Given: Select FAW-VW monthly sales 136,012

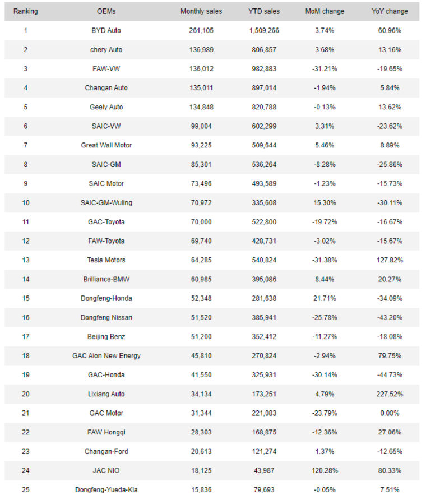Looking at the screenshot, I should tap(201, 69).
